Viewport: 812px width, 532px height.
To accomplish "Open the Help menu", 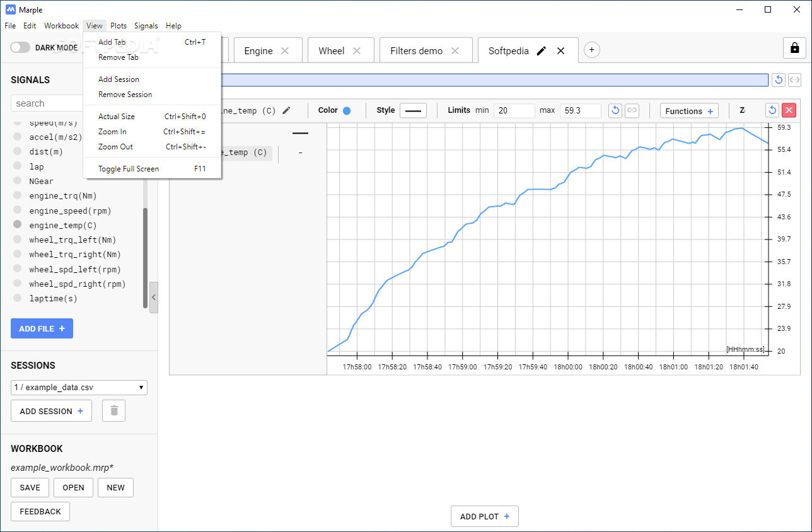I will click(x=174, y=26).
